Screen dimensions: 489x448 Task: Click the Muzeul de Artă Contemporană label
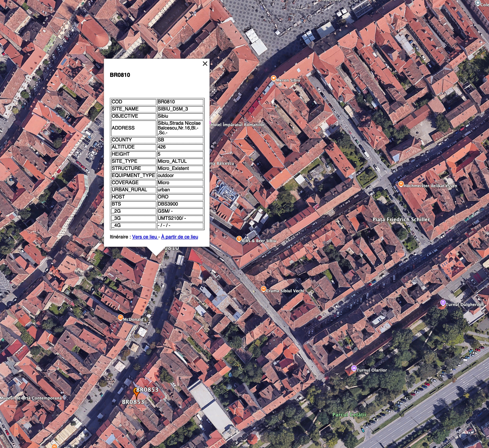coord(31,398)
